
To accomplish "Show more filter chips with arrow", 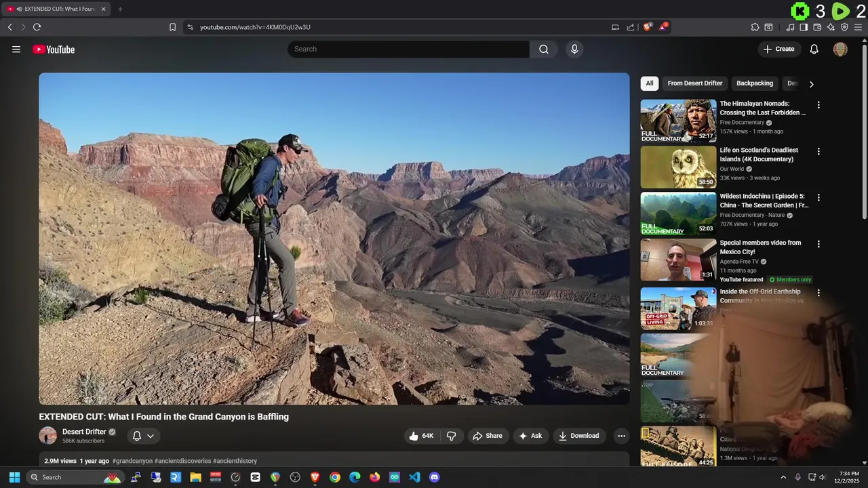I will (x=811, y=84).
